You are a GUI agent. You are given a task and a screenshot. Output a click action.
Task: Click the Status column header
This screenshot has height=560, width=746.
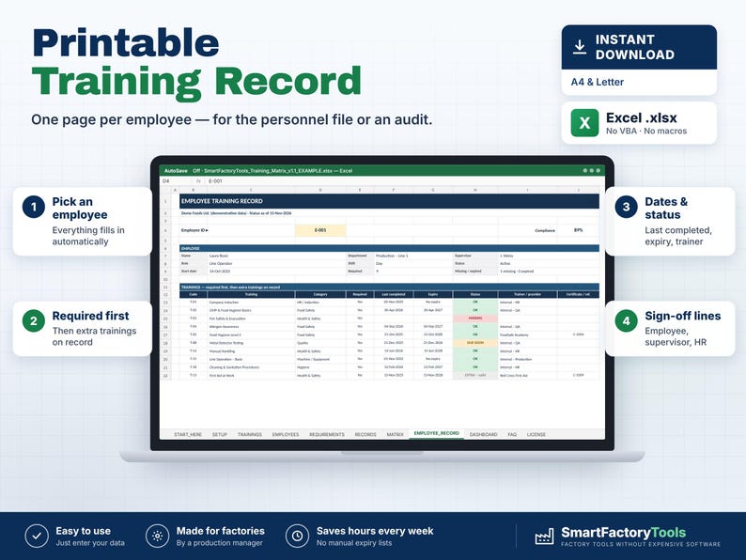click(x=475, y=294)
